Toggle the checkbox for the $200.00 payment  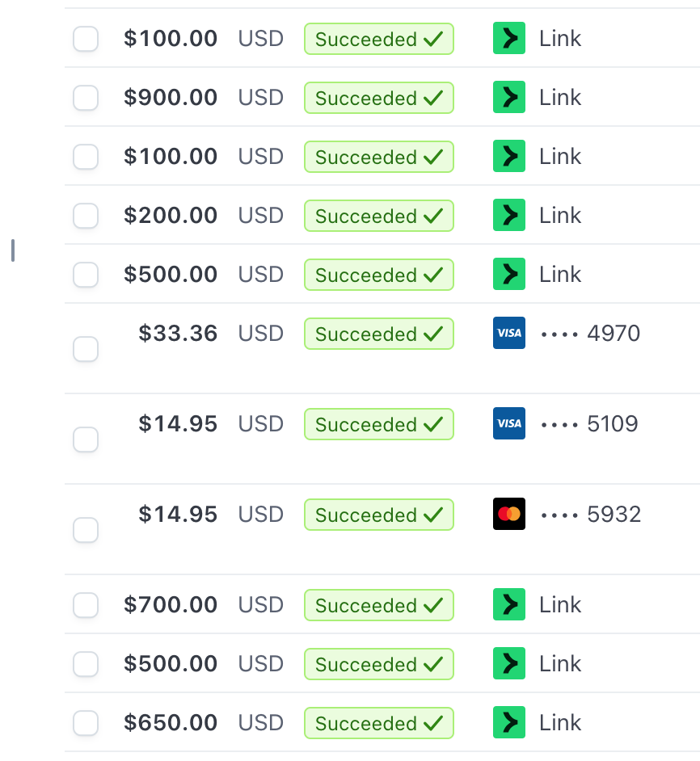pos(86,216)
